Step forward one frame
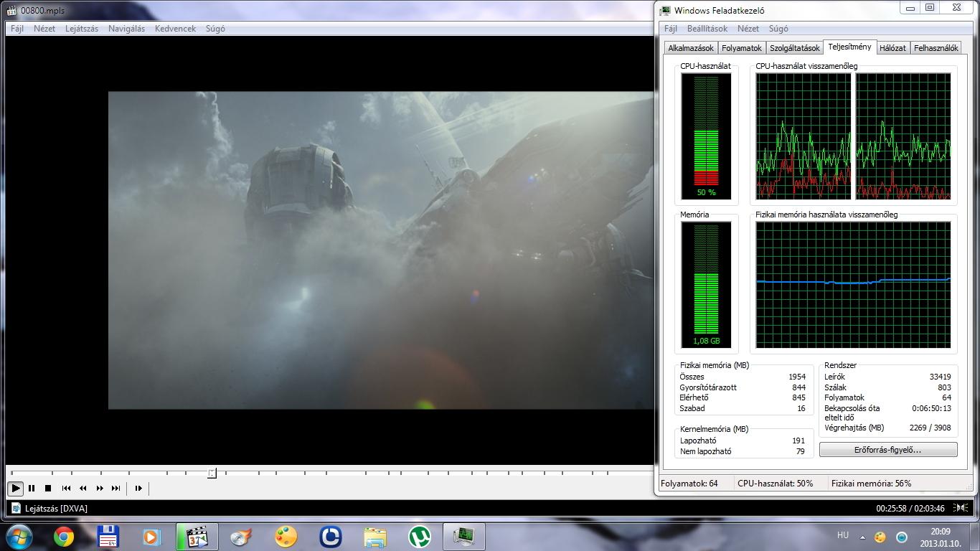Screen dimensions: 980x551 tap(138, 488)
